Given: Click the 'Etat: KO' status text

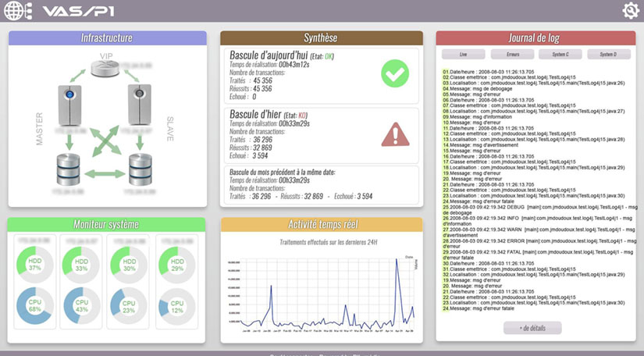Looking at the screenshot, I should coord(295,116).
